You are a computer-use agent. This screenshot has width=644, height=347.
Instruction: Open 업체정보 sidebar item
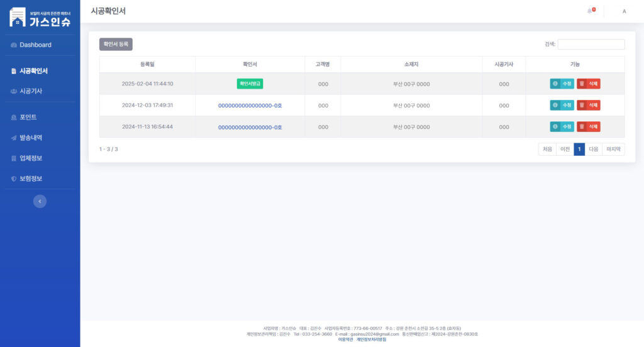click(x=31, y=158)
